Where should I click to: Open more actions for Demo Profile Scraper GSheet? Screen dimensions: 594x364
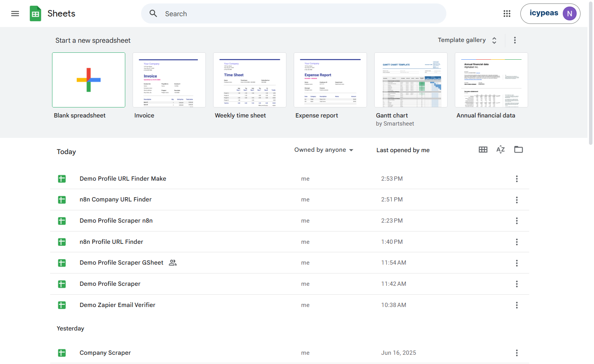(517, 263)
